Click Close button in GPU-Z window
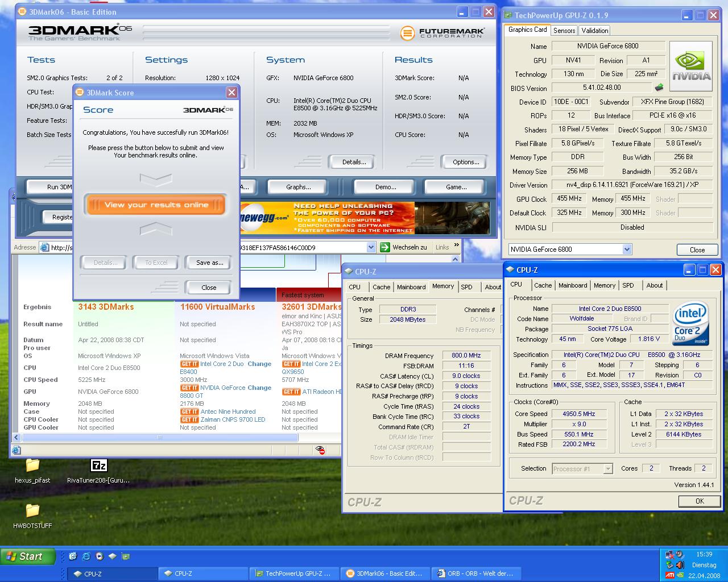 click(697, 250)
